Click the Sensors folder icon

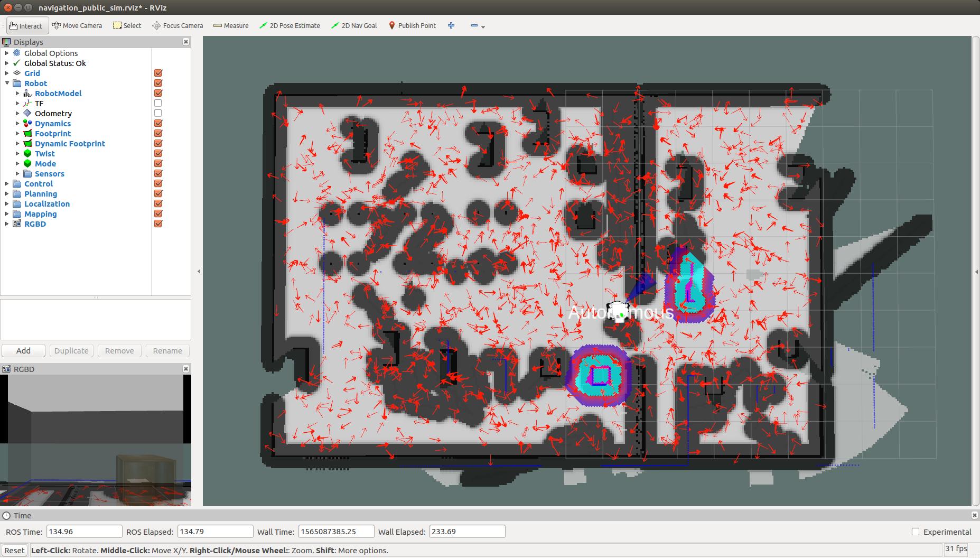coord(27,173)
